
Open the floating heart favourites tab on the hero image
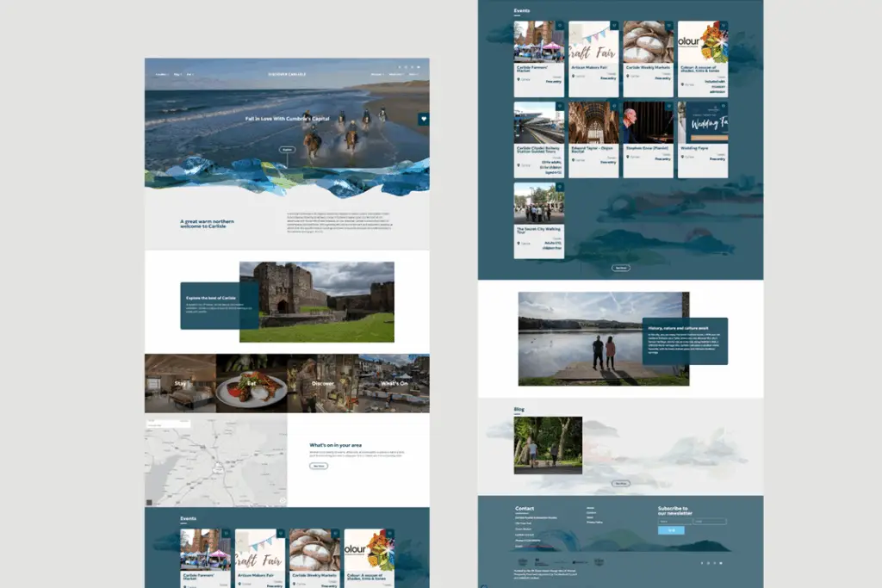[x=424, y=119]
